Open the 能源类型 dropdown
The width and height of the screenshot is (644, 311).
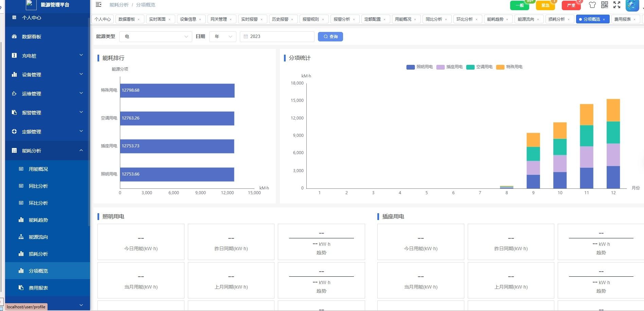click(x=156, y=37)
